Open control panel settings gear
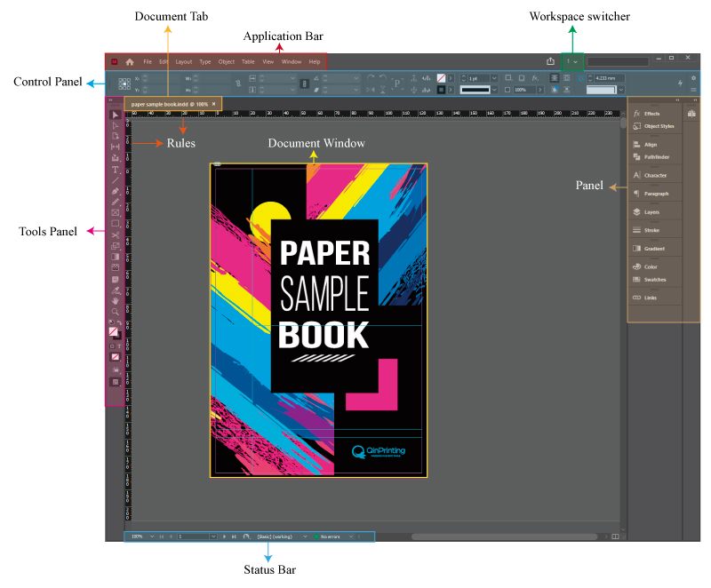 [x=693, y=78]
